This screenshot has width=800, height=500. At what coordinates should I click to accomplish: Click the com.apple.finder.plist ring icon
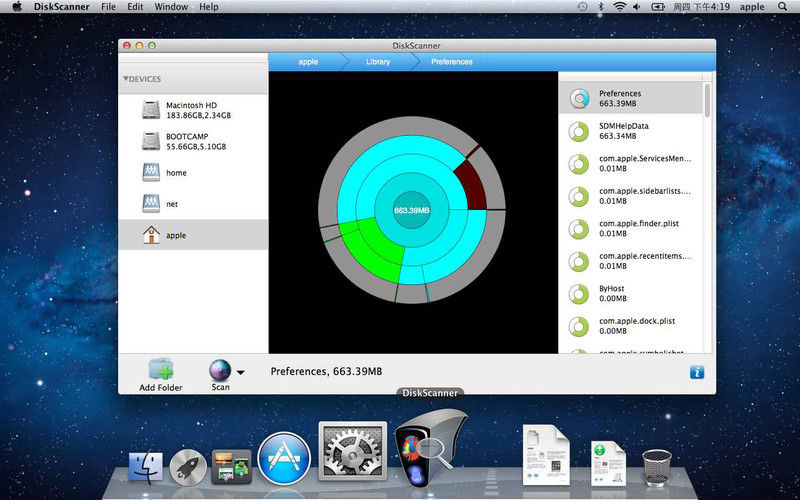coord(579,229)
